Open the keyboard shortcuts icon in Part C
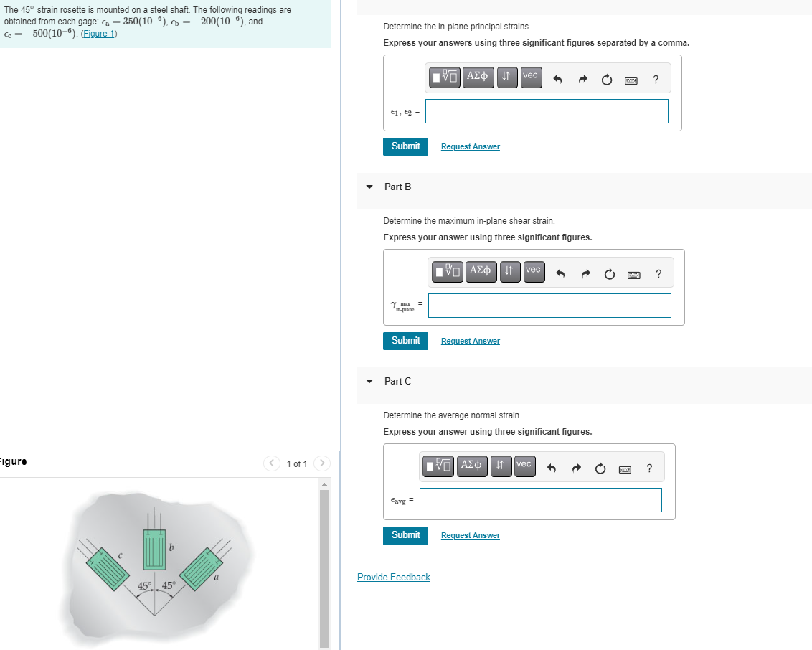812x650 pixels. pos(624,468)
